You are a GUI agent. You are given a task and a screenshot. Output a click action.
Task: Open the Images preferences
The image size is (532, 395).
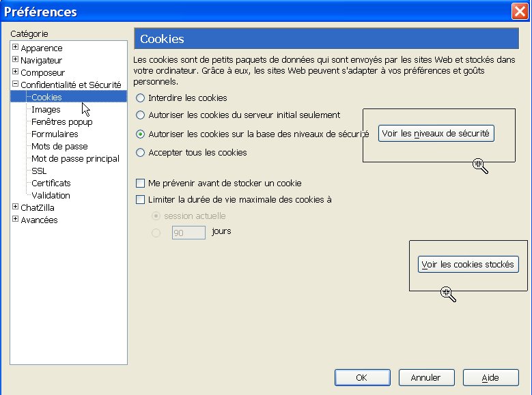click(x=46, y=110)
